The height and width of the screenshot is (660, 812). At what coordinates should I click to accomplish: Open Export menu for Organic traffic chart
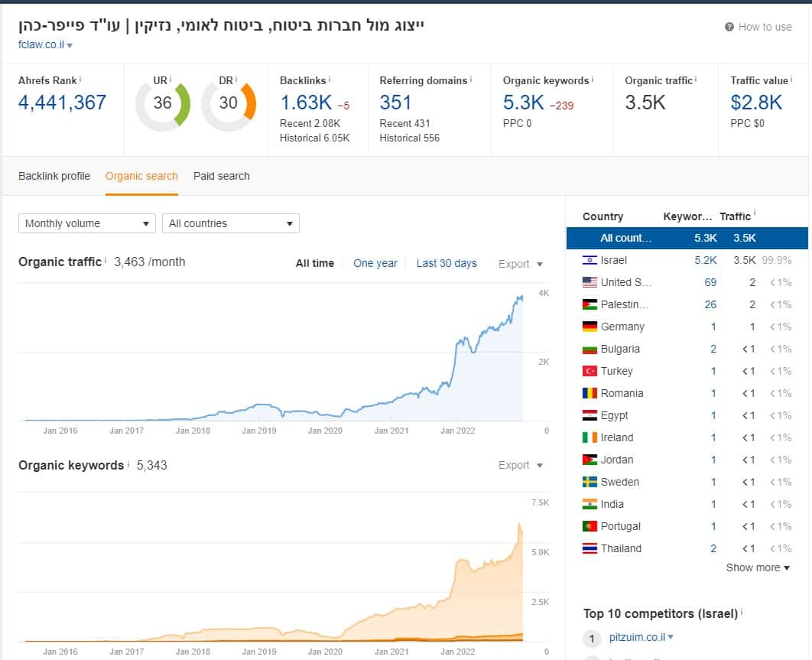(520, 264)
